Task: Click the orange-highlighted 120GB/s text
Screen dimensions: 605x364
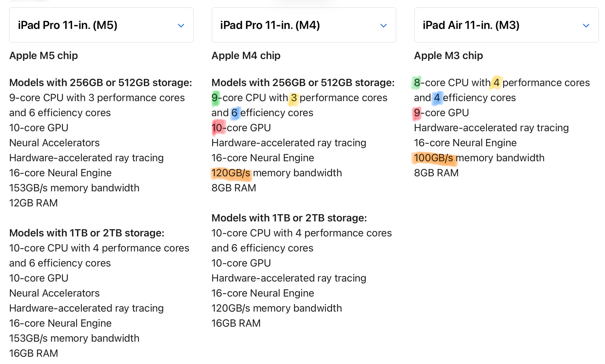Action: click(x=231, y=173)
